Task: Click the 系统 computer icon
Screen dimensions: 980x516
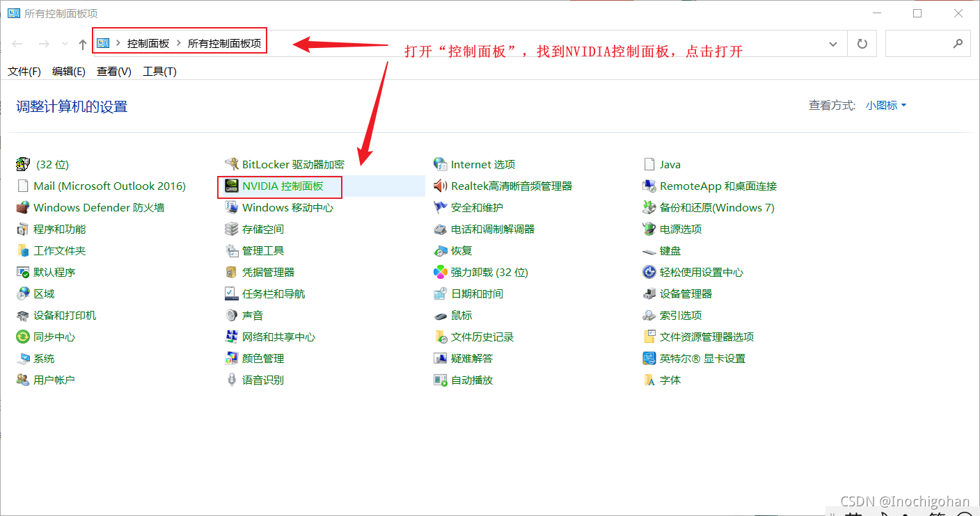Action: point(23,359)
